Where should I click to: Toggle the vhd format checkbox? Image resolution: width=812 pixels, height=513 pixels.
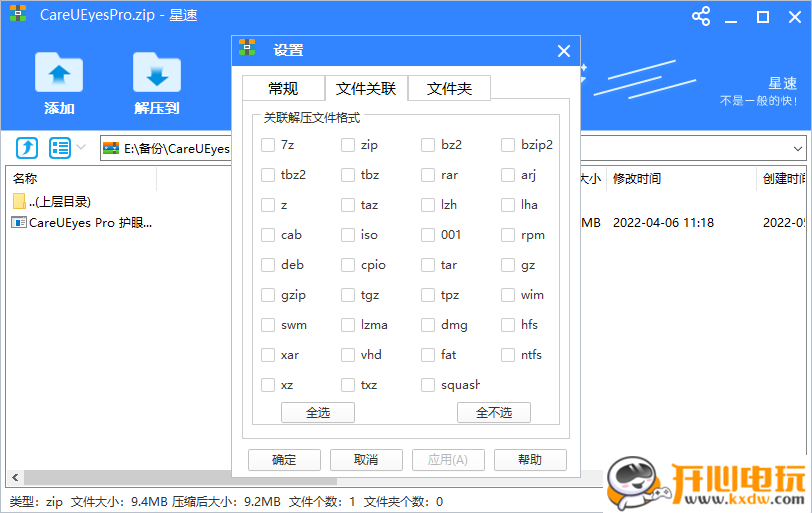(348, 355)
